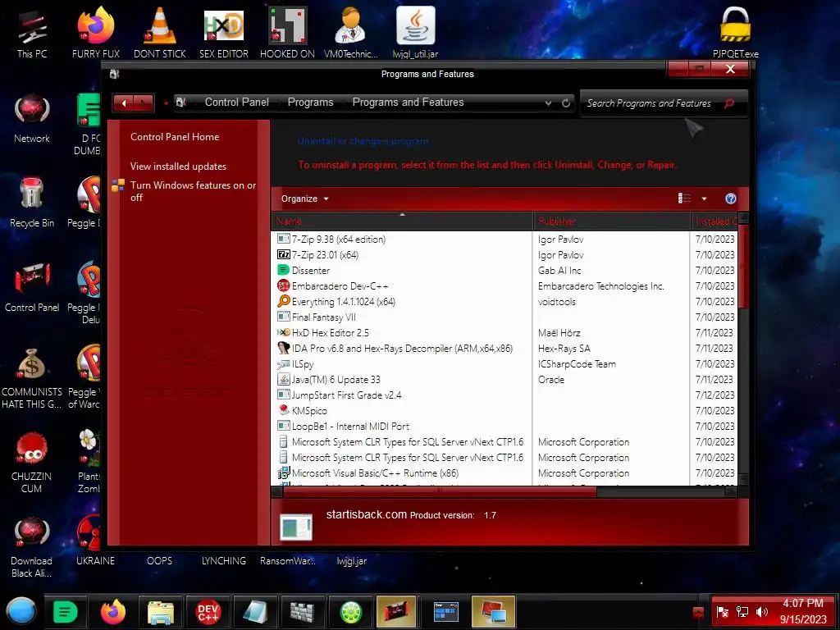Open the recent locations dropdown arrow
The width and height of the screenshot is (840, 630).
point(166,103)
